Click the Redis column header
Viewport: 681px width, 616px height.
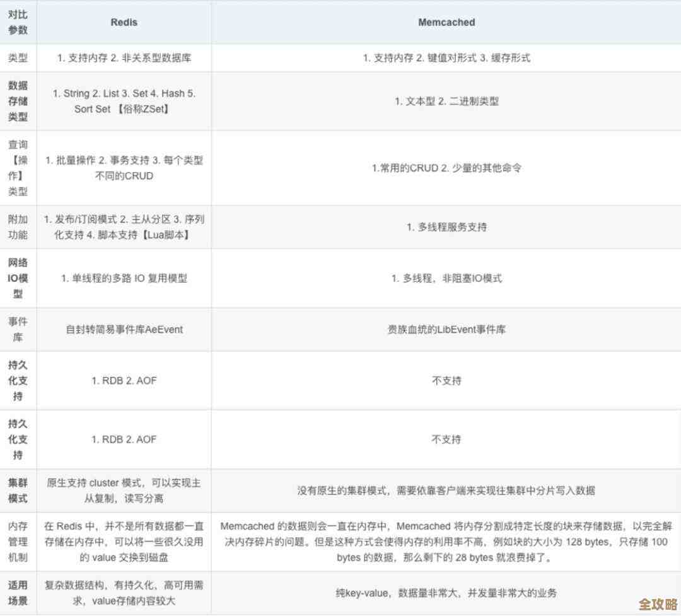pyautogui.click(x=124, y=22)
